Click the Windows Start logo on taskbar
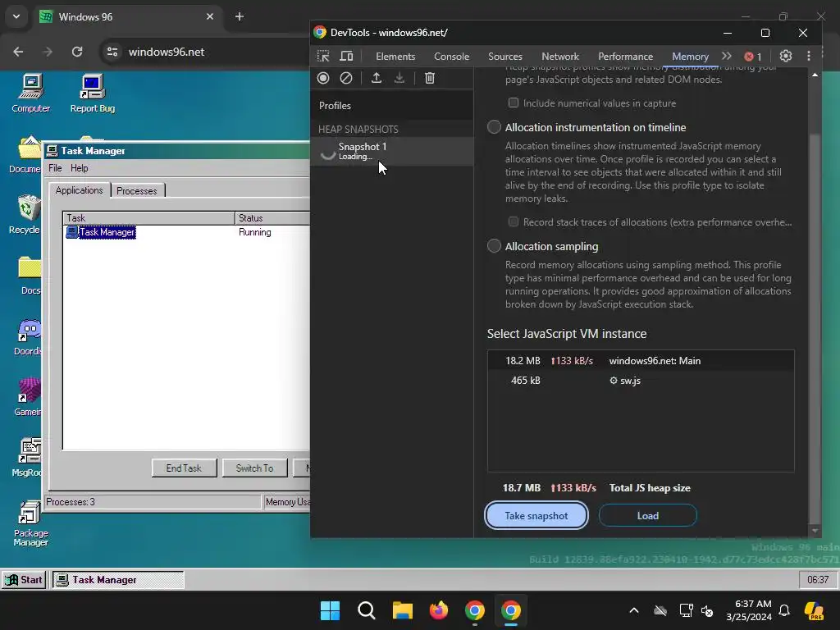Image resolution: width=840 pixels, height=630 pixels. [330, 610]
